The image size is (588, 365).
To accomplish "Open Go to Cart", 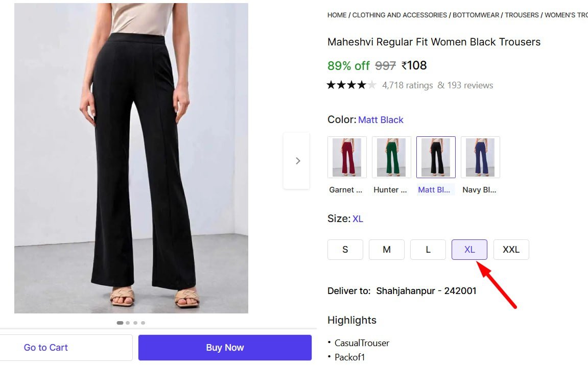I will coord(46,348).
